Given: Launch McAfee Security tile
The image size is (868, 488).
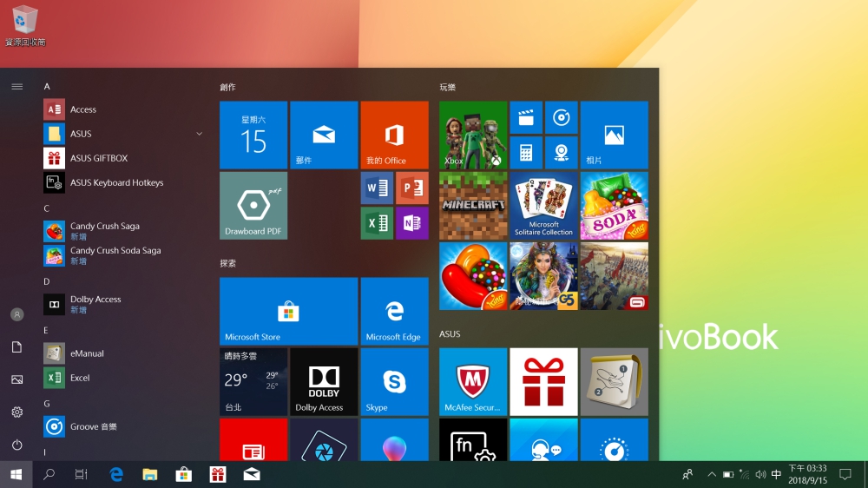Looking at the screenshot, I should (x=473, y=382).
